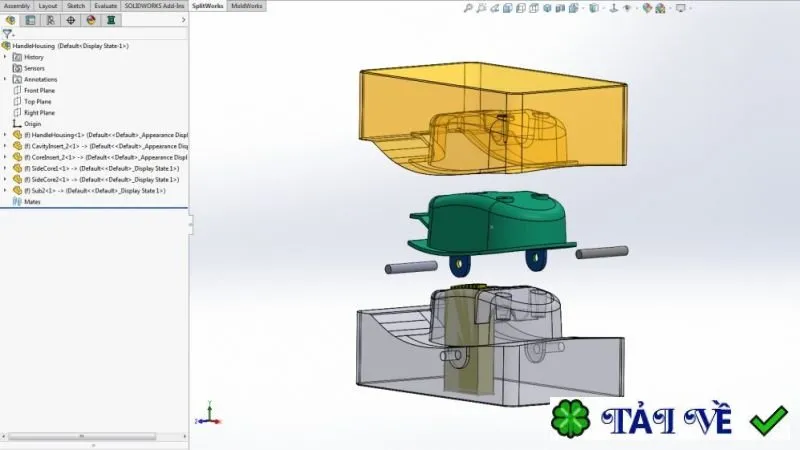The image size is (800, 450).
Task: Click the feature tree horizontal scrollbar
Action: pos(82,437)
